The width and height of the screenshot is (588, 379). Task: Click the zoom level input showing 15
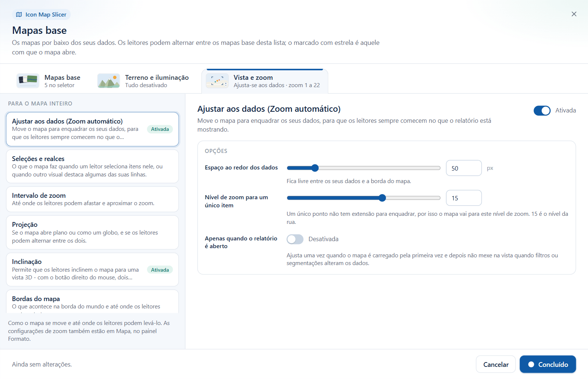click(x=464, y=198)
